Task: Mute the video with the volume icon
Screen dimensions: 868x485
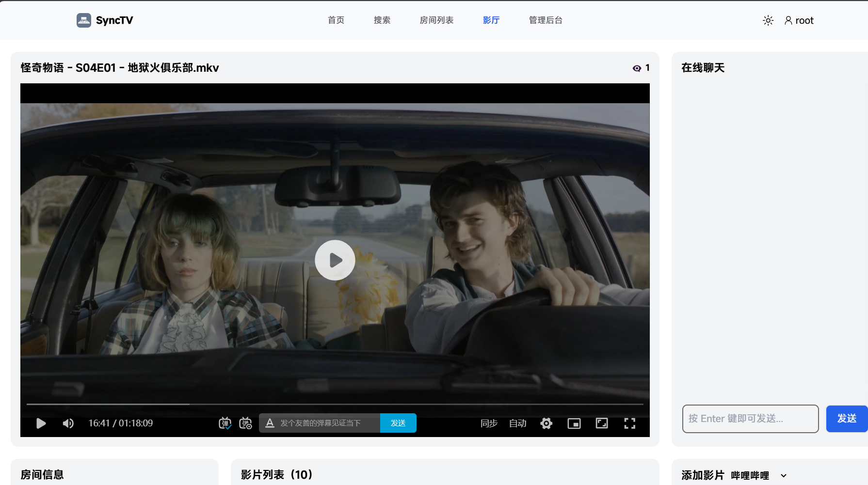Action: (68, 423)
